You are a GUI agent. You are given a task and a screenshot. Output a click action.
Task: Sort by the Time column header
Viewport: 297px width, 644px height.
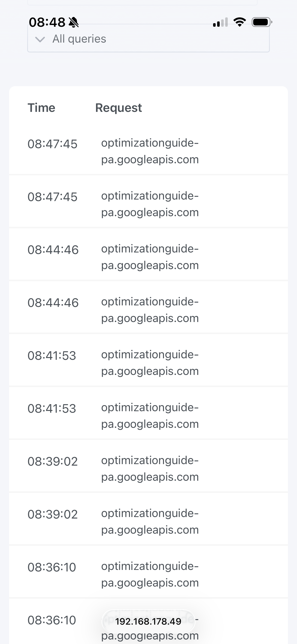pos(41,108)
